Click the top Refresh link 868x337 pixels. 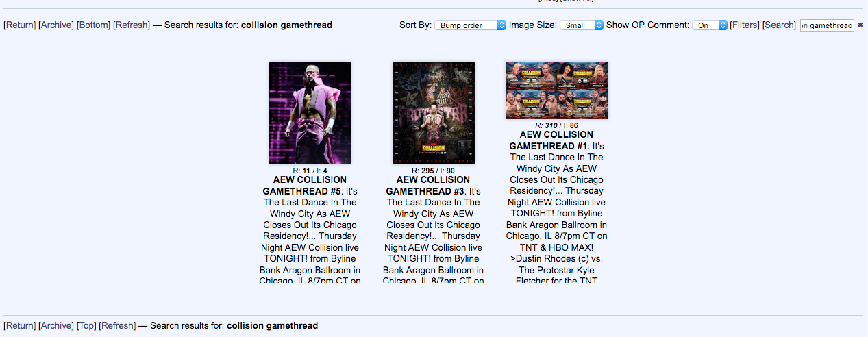(132, 25)
